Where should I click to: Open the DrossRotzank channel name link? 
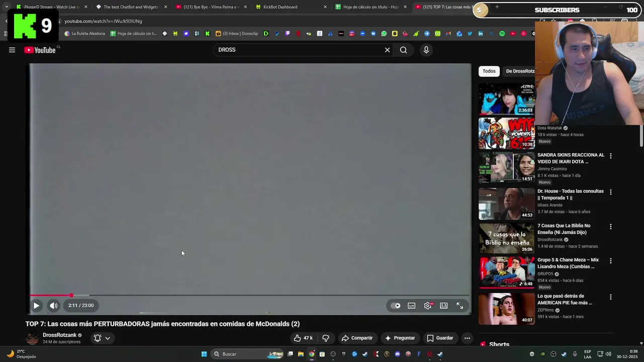(x=59, y=335)
